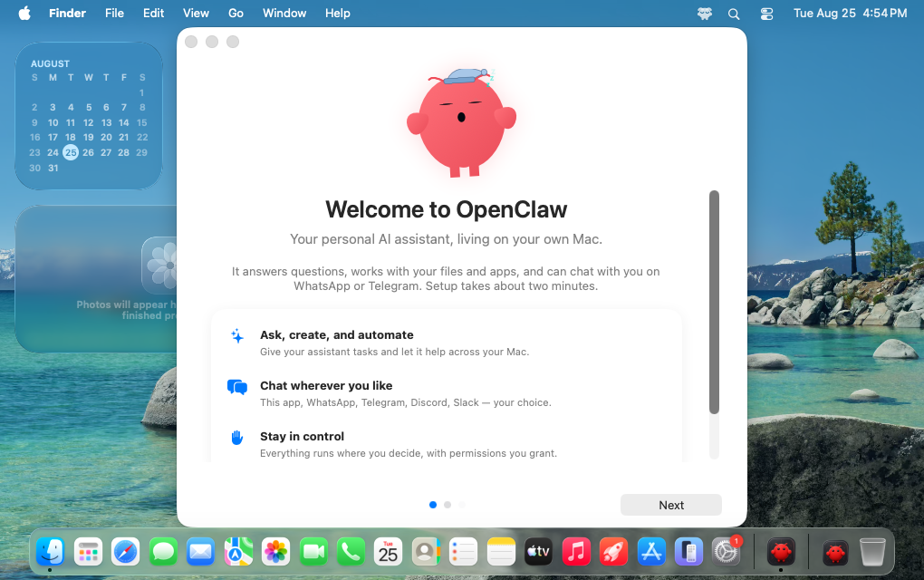Open Maps from the Dock

point(238,552)
